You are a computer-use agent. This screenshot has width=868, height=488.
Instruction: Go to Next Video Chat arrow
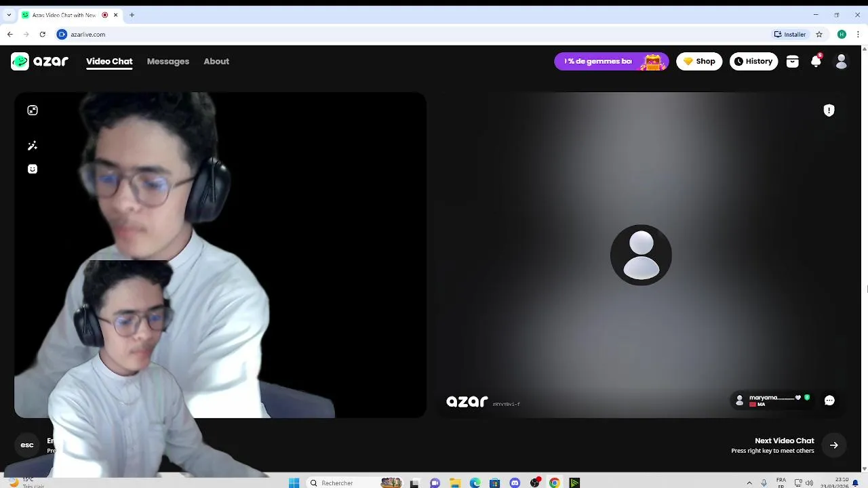pyautogui.click(x=834, y=445)
